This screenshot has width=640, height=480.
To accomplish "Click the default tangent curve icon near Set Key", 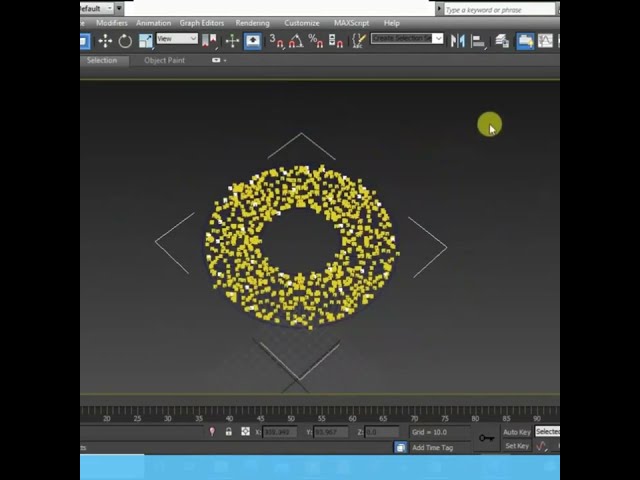I will click(x=542, y=446).
